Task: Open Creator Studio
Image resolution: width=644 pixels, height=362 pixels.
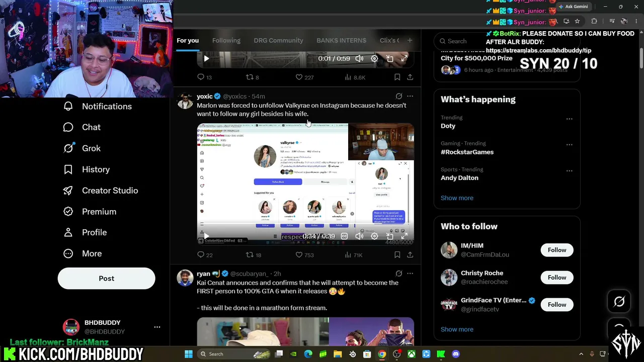Action: click(x=100, y=191)
